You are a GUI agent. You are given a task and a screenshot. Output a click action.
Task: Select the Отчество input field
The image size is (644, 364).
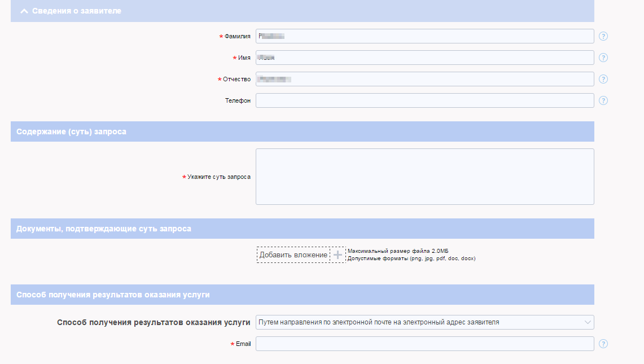pyautogui.click(x=424, y=79)
